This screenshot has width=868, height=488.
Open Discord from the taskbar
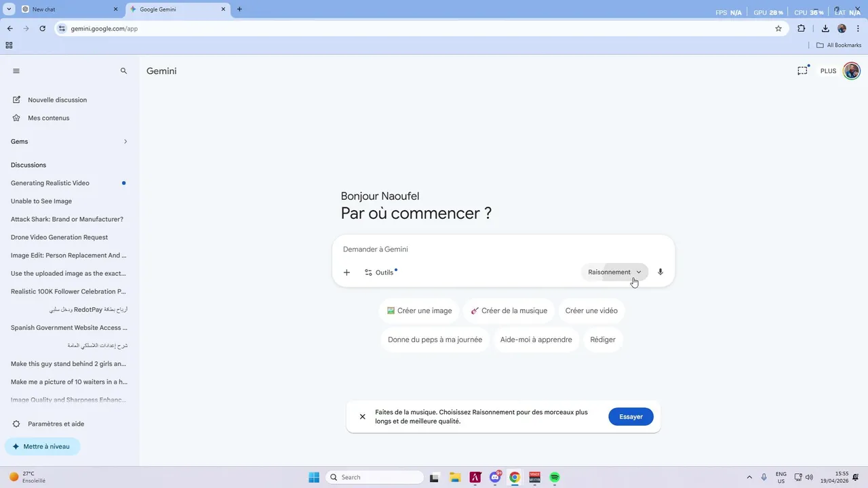coord(495,477)
